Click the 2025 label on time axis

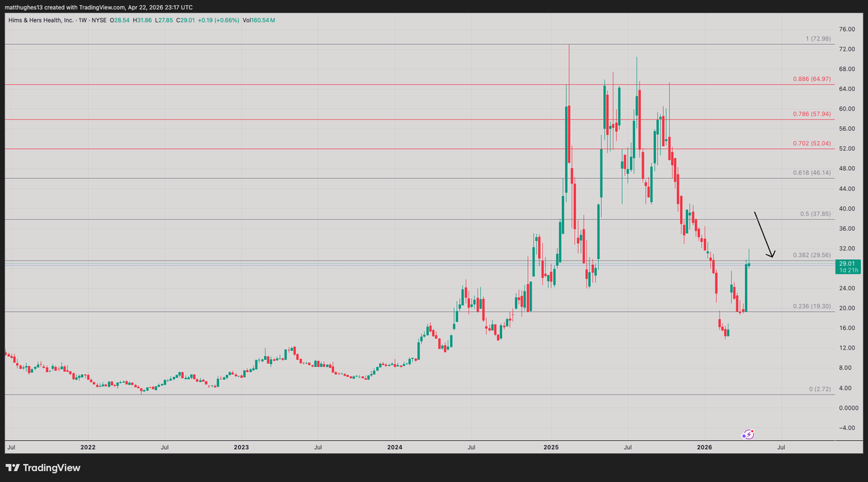point(551,448)
